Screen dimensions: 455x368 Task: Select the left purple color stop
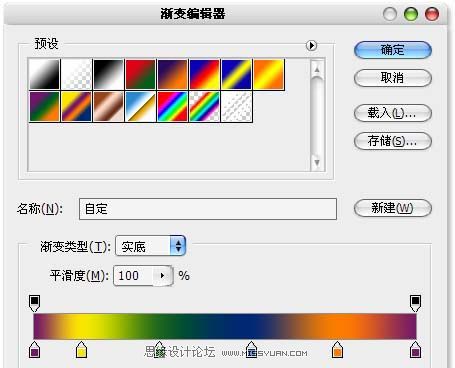point(34,350)
